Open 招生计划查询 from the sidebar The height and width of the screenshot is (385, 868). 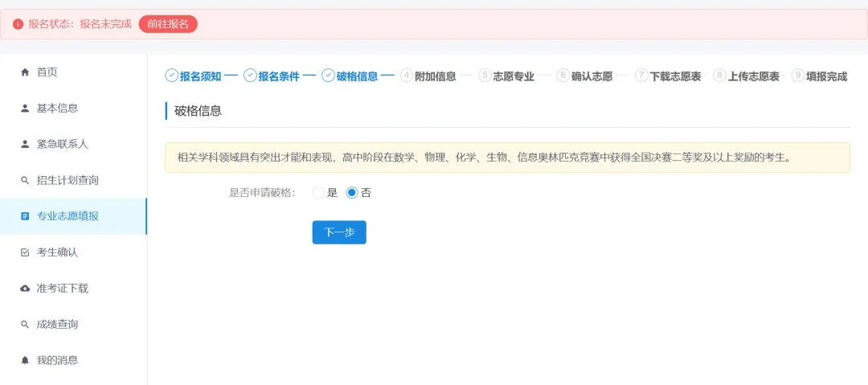73,181
